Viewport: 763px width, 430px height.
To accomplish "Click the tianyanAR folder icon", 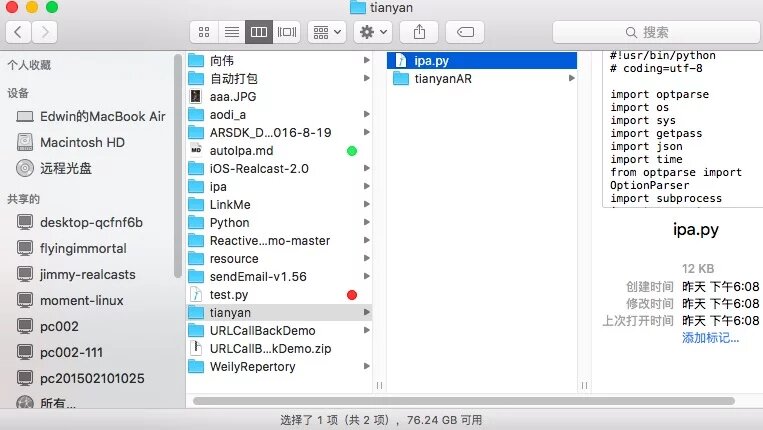I will [401, 78].
